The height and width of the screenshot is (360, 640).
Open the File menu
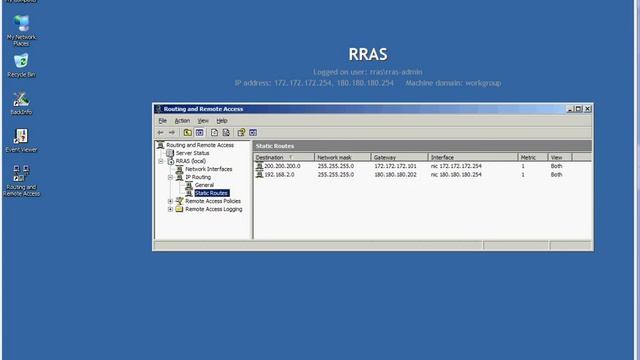[162, 121]
